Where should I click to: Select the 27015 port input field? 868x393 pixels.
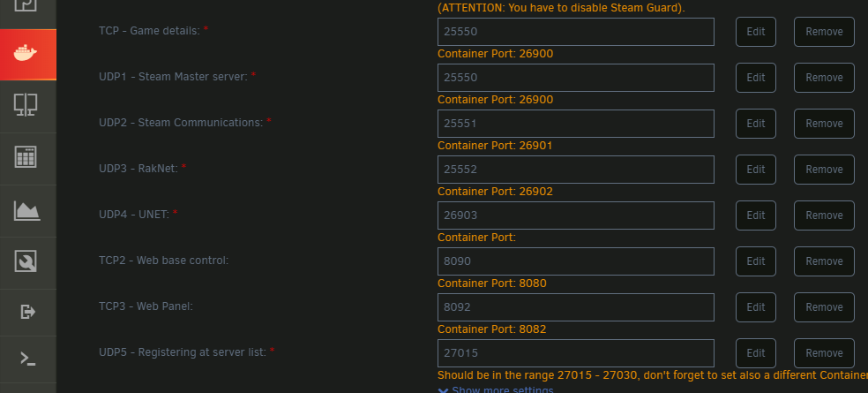tap(576, 353)
